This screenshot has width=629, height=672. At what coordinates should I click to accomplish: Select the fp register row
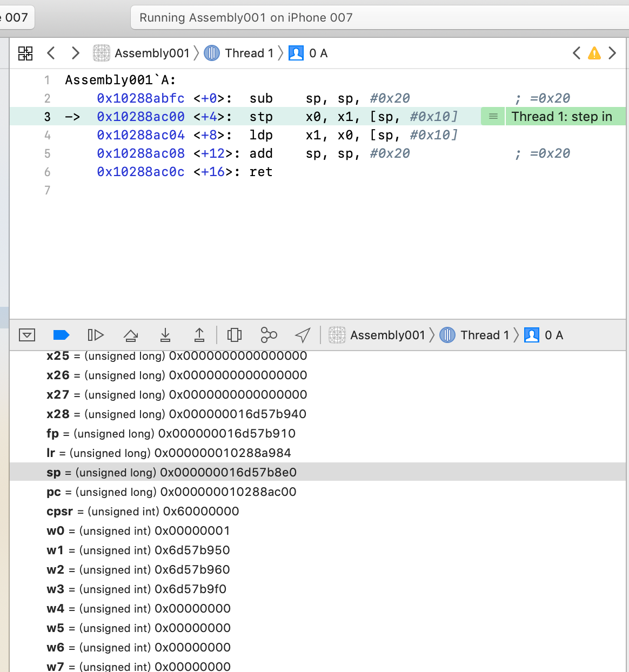coord(318,433)
